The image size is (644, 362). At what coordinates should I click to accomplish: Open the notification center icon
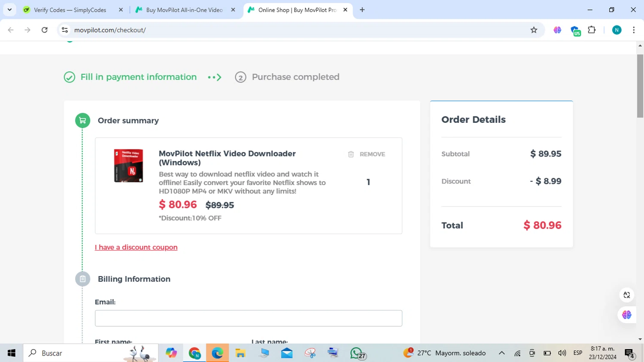pos(630,354)
